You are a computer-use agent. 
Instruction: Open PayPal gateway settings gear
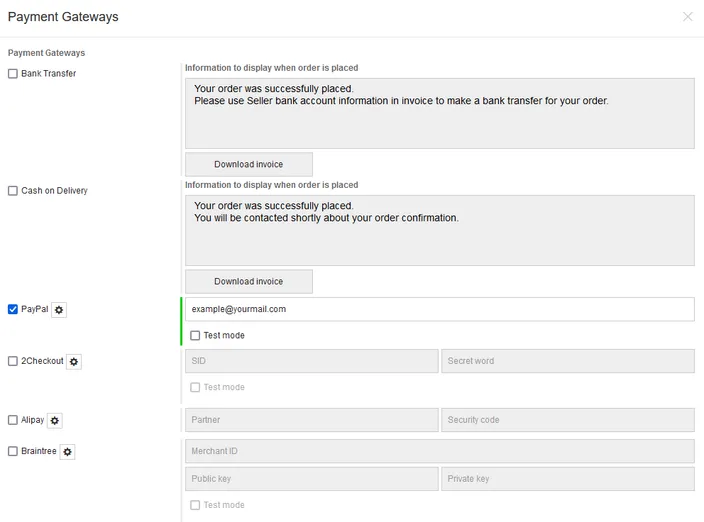click(59, 310)
